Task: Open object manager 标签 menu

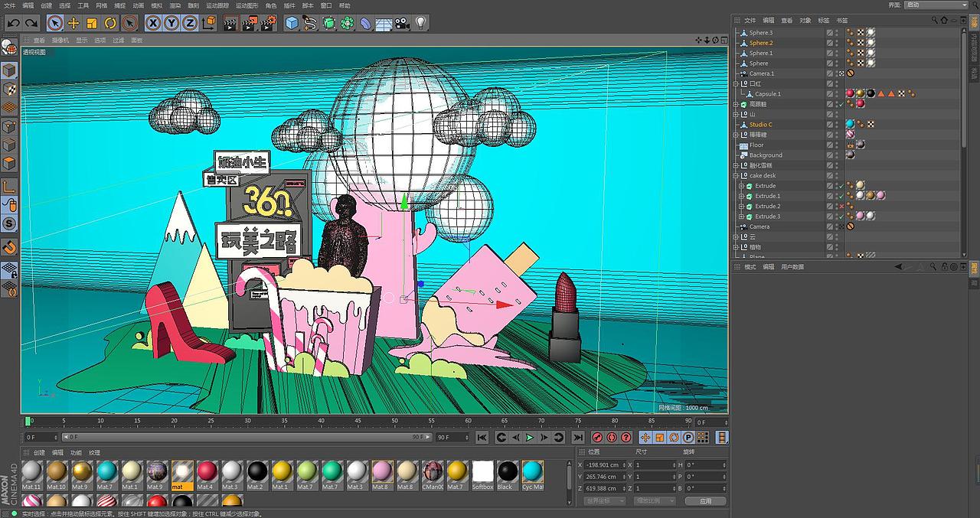Action: tap(824, 21)
